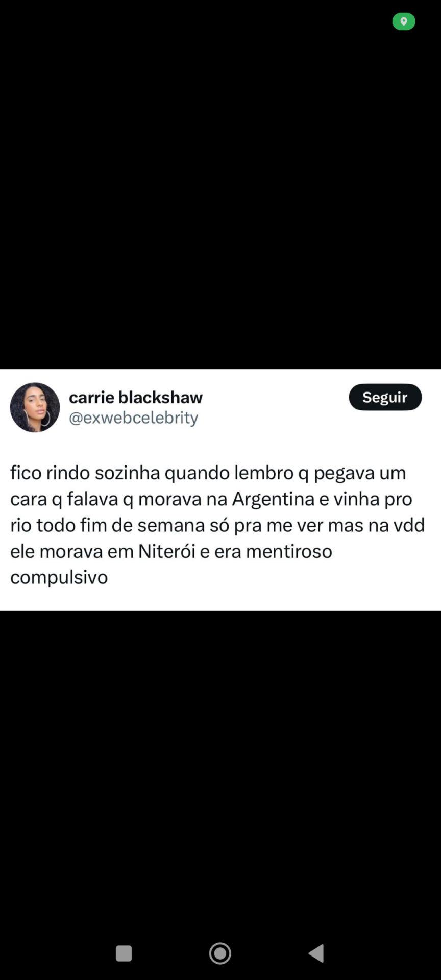The height and width of the screenshot is (980, 441).
Task: Follow the account with the Seguir button
Action: tap(385, 397)
